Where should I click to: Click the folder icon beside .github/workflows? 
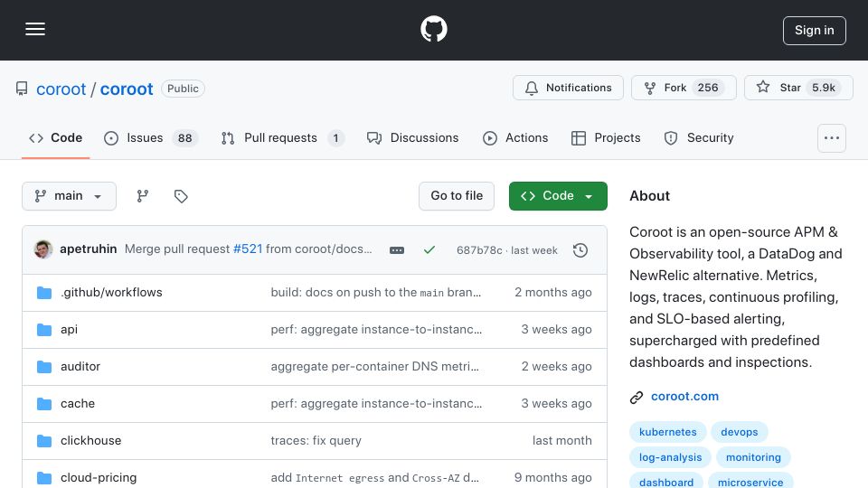[x=44, y=293]
